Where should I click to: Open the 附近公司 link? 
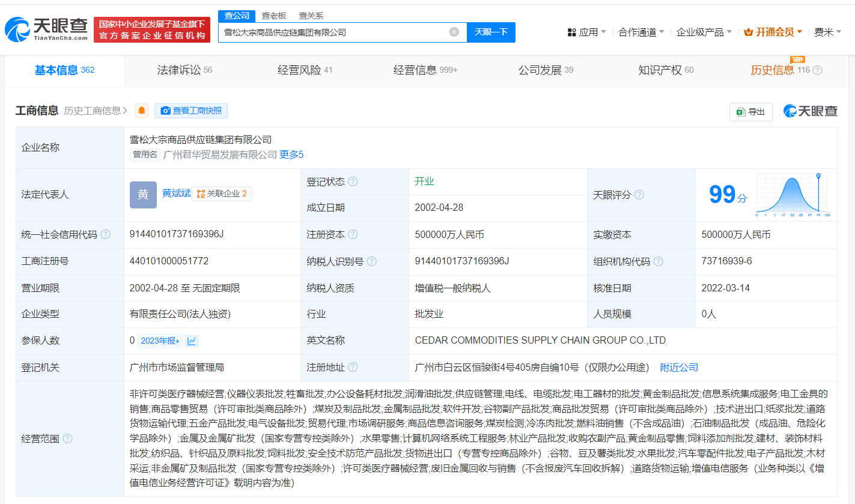click(679, 367)
